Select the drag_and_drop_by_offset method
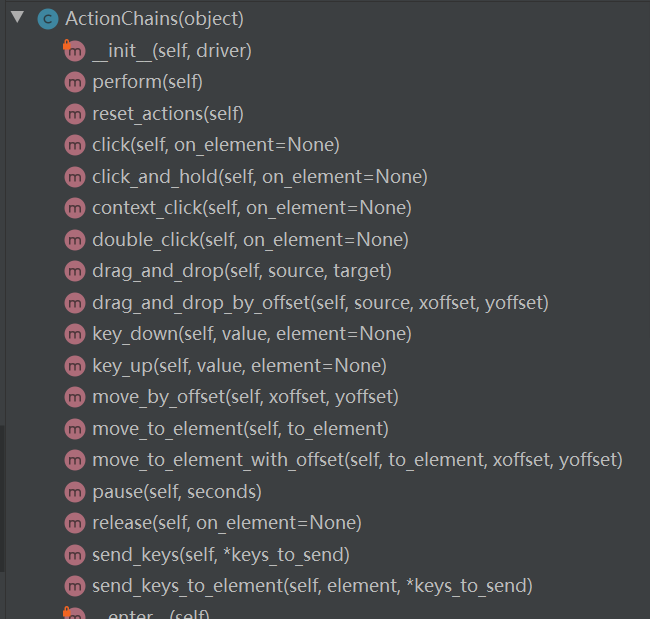 click(320, 302)
